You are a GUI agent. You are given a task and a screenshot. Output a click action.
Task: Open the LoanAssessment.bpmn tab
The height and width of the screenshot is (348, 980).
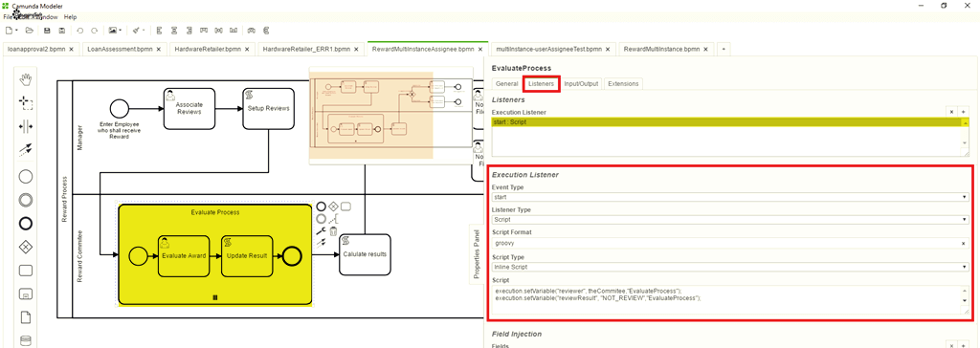pos(120,49)
